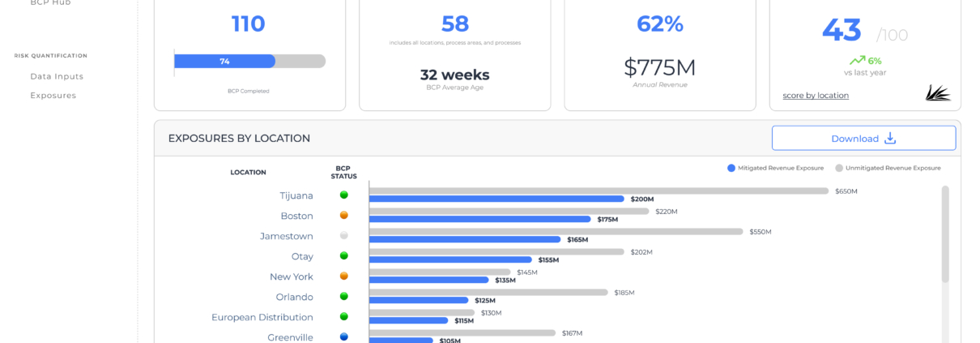Click Jamestown $550M unmitigated bar

point(556,232)
